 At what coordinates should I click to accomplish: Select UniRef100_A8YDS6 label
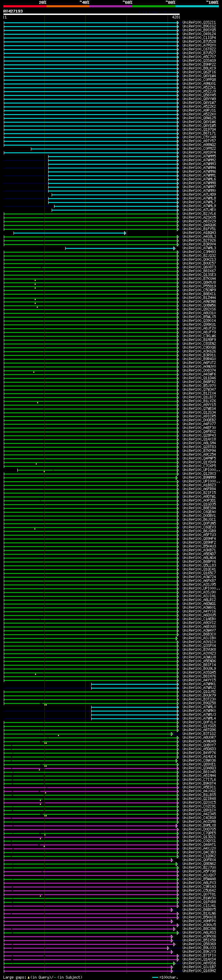(199, 963)
